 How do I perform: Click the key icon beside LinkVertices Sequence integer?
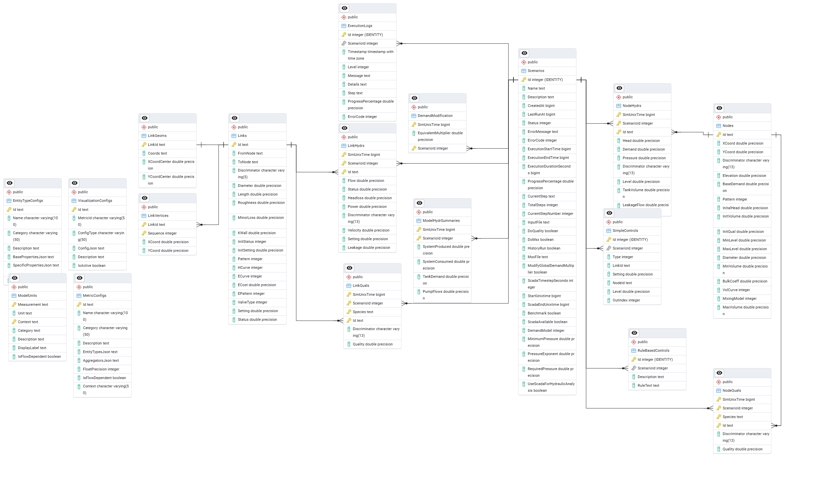144,233
